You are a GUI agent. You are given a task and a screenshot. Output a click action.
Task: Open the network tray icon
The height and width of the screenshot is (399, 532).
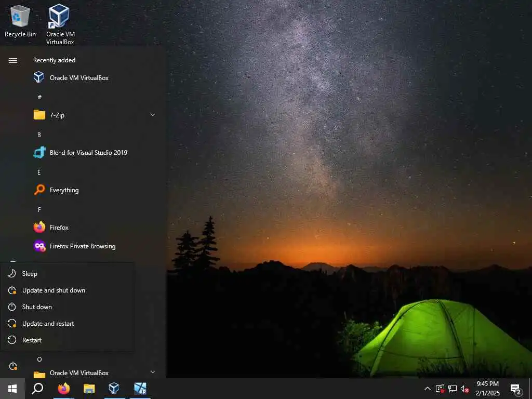coord(453,389)
